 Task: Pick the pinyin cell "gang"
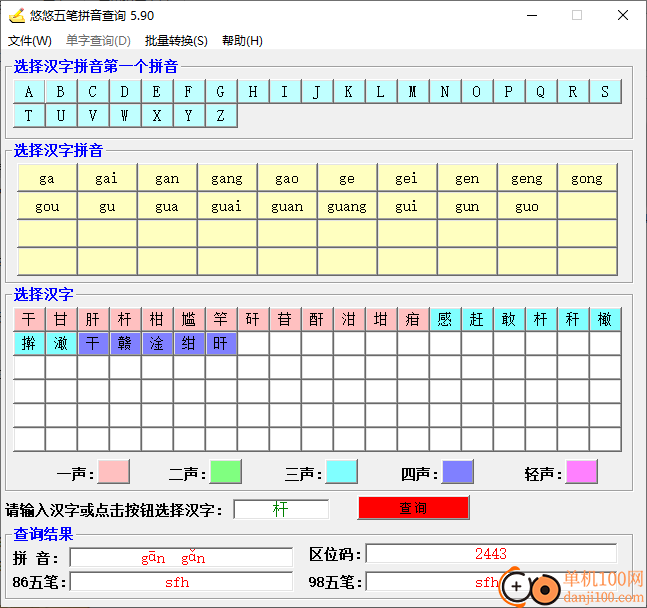(x=227, y=178)
